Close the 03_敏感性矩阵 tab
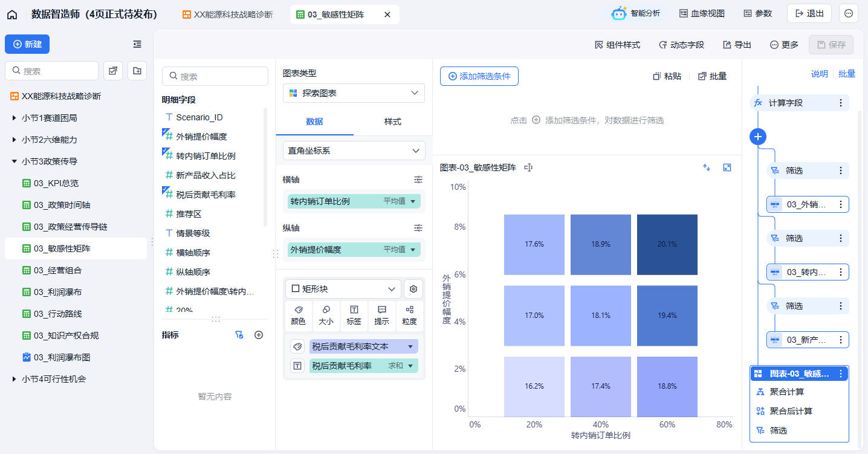 387,14
